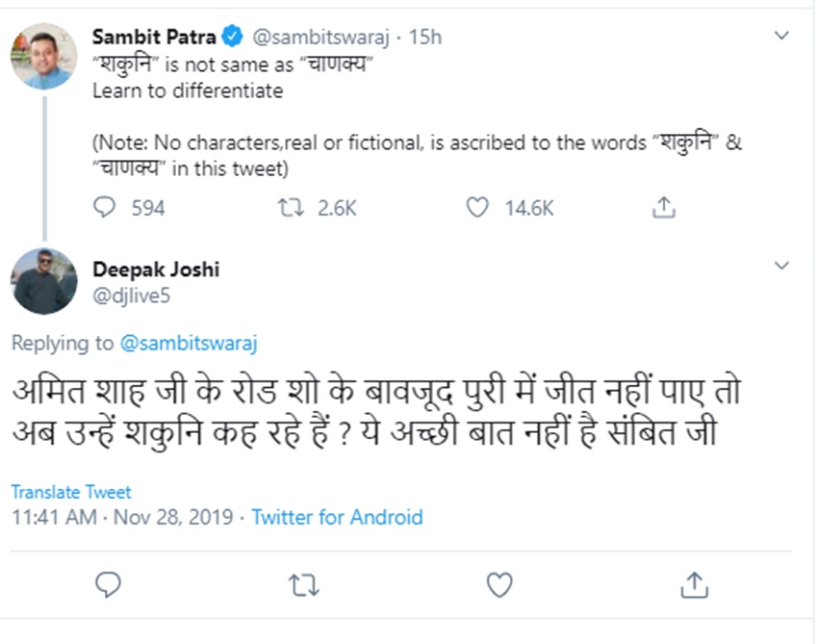Click the Deepak Joshi display name
This screenshot has height=644, width=818.
coord(156,270)
